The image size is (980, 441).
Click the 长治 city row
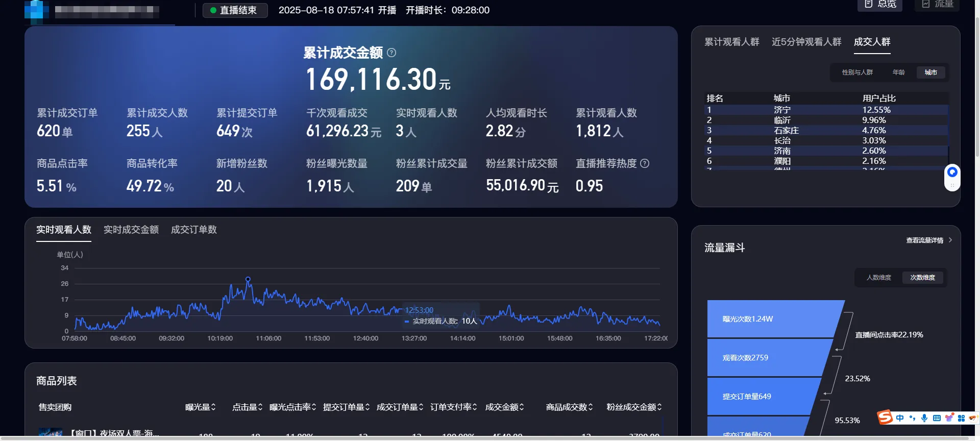[x=826, y=140]
